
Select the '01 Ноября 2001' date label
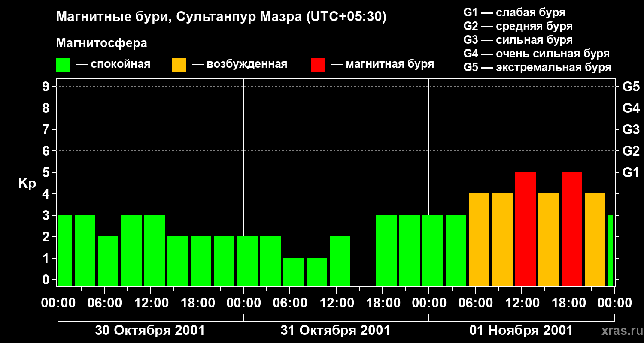tap(521, 331)
